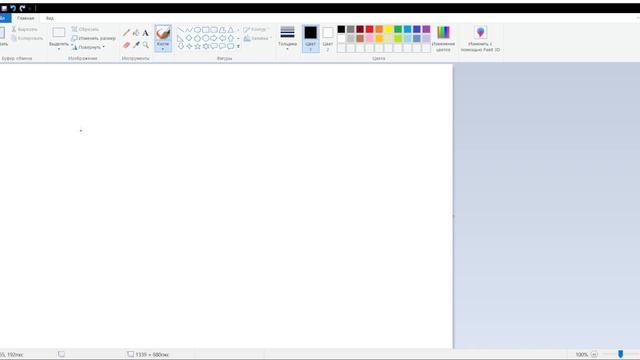Select the Magnifier tool
Image resolution: width=640 pixels, height=360 pixels.
(145, 45)
